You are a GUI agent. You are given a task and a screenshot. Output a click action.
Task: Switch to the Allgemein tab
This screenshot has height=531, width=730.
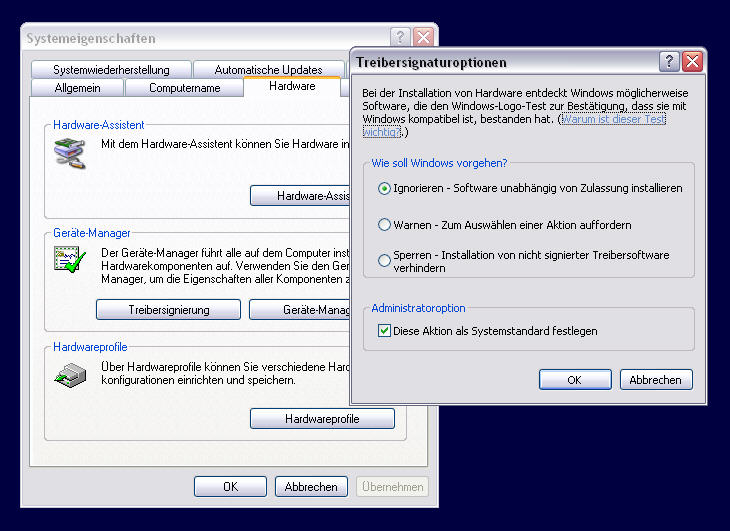77,88
